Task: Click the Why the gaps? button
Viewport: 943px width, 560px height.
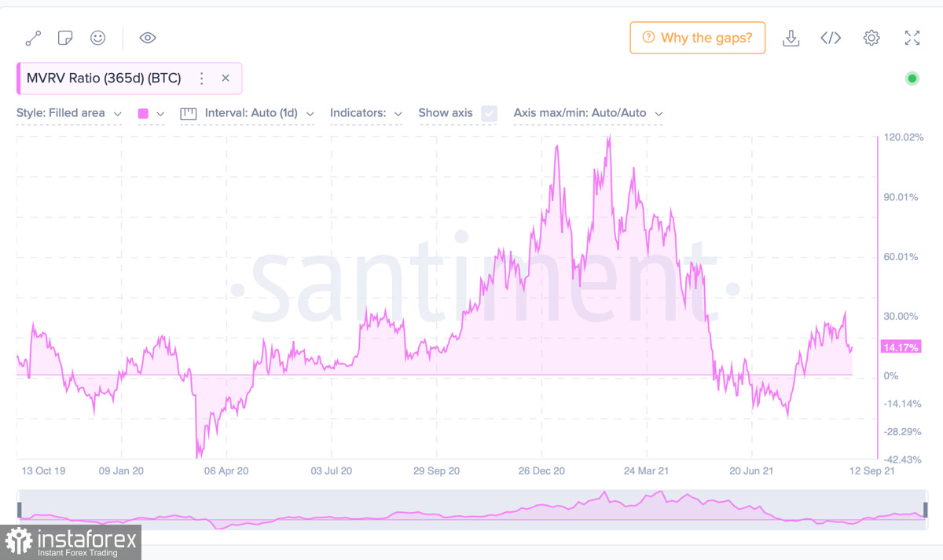Action: tap(697, 38)
